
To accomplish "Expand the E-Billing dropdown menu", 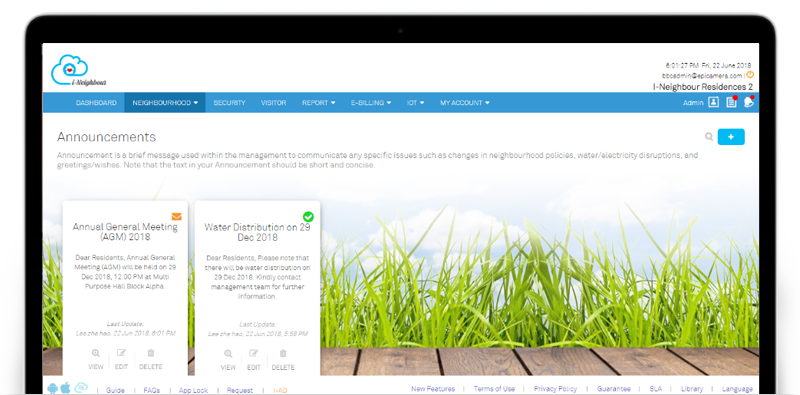I will click(x=371, y=103).
